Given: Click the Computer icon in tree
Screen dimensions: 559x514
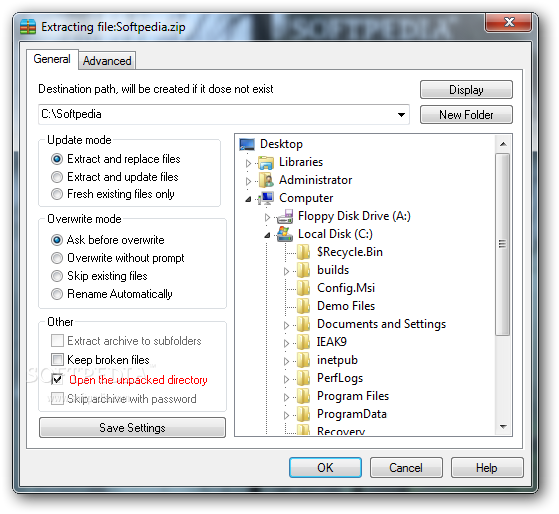Looking at the screenshot, I should tap(266, 198).
